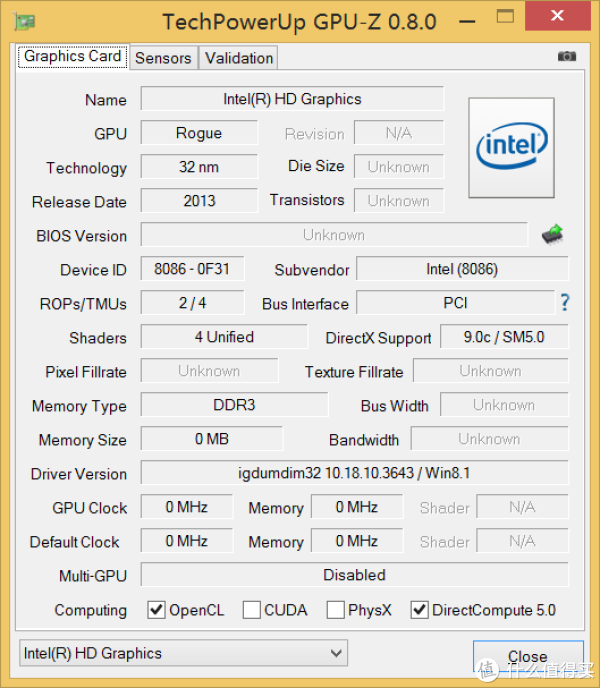Click the Memory Size field 0 MB
The height and width of the screenshot is (688, 600).
(212, 439)
